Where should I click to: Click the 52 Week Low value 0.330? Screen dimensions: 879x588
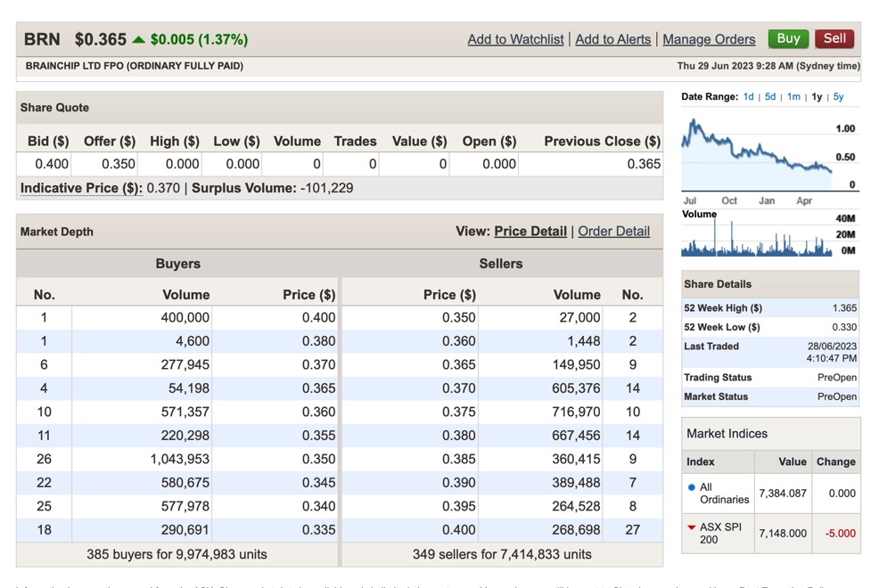click(844, 327)
